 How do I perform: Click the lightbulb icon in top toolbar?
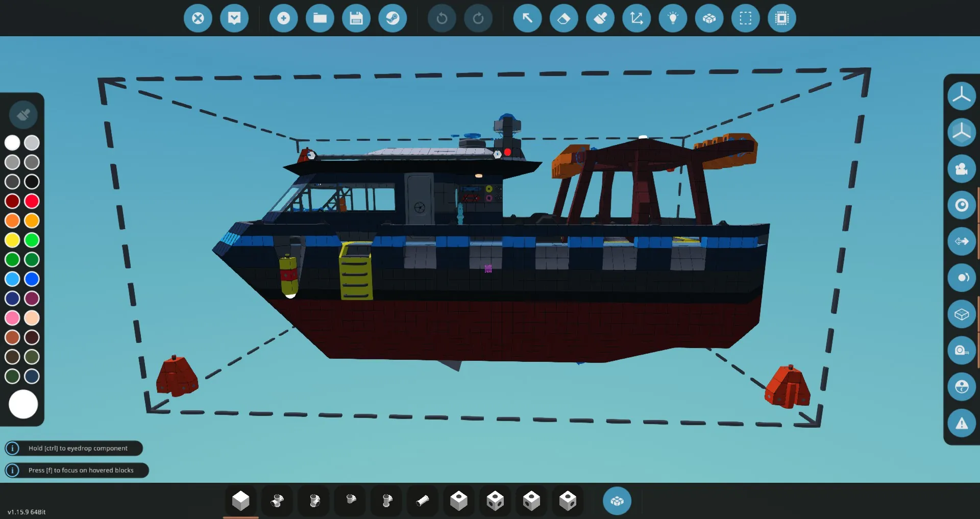pos(673,18)
